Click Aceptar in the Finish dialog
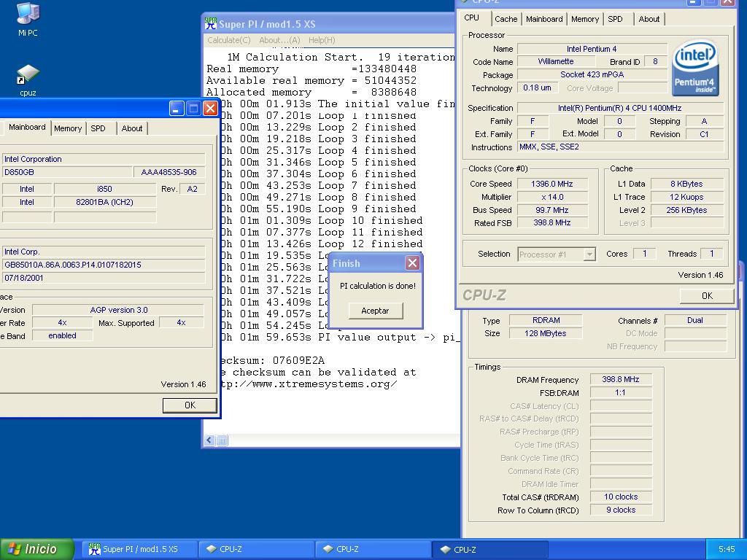This screenshot has height=560, width=747. [376, 311]
